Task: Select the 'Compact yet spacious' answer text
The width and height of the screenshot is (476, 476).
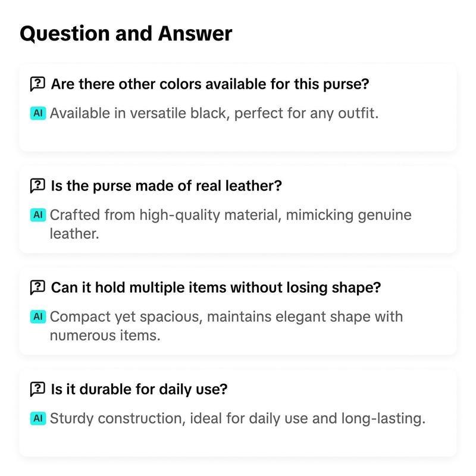Action: 227,326
